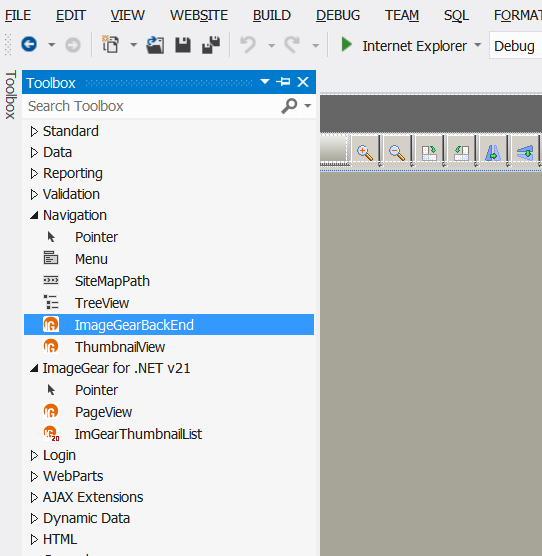Expand the Standard toolbox group
The height and width of the screenshot is (556, 542).
(x=34, y=132)
